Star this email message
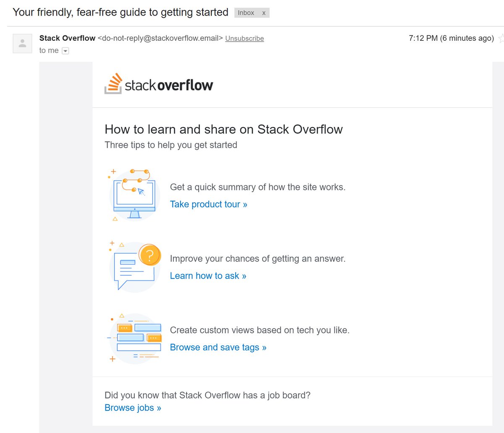This screenshot has width=504, height=433. point(501,38)
